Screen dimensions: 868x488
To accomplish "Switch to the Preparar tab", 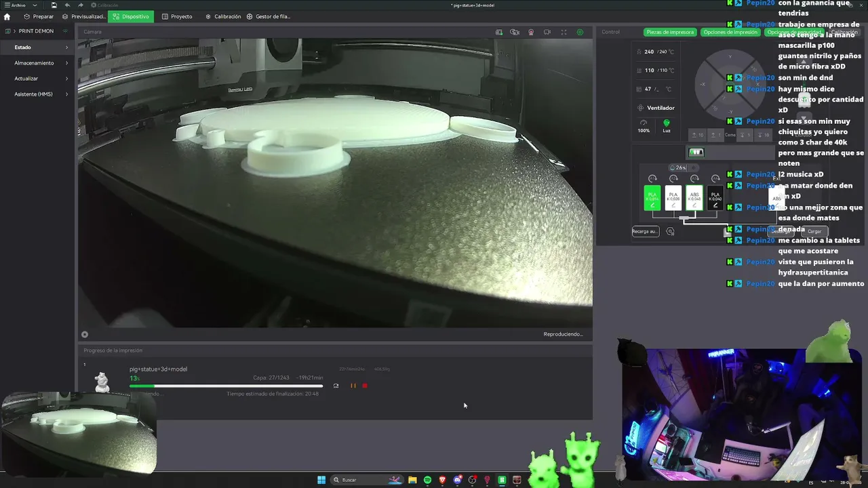I will 39,16.
